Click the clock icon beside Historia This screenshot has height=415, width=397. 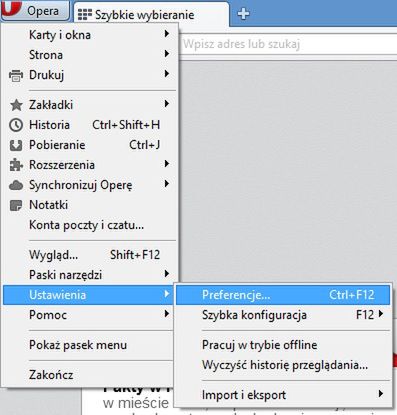pos(16,125)
